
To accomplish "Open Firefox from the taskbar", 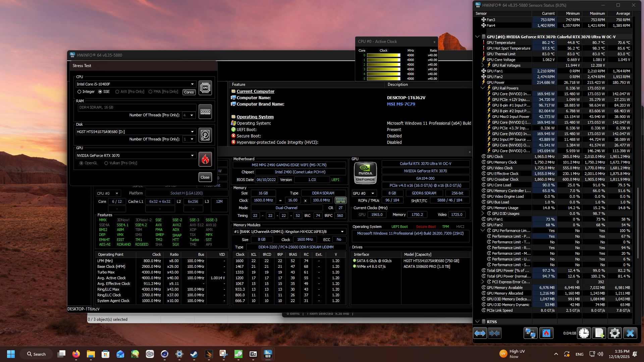I will coord(76,354).
